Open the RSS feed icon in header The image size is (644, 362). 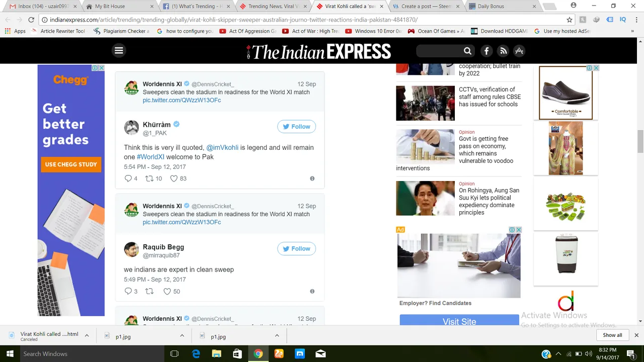point(503,51)
